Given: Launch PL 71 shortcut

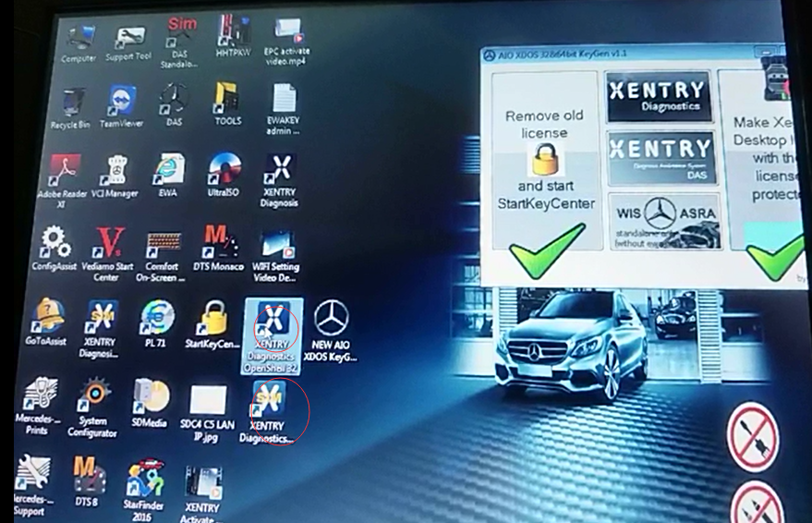Looking at the screenshot, I should pyautogui.click(x=155, y=323).
